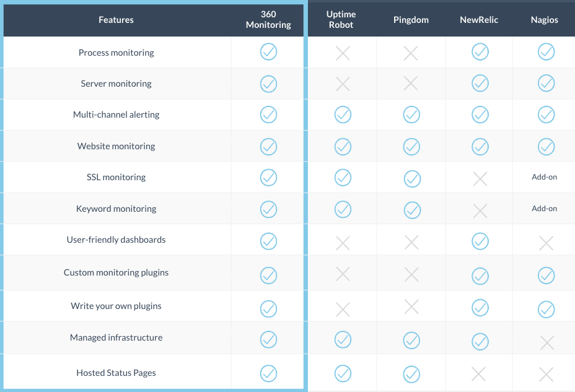This screenshot has width=575, height=392.
Task: Click Uptime Robot X for Server monitoring
Action: coord(343,84)
